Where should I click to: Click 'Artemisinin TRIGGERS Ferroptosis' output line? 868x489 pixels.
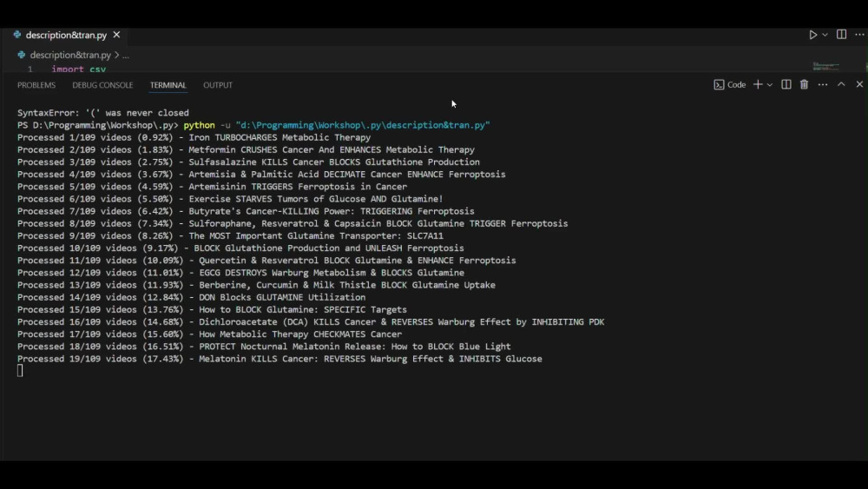pyautogui.click(x=212, y=187)
